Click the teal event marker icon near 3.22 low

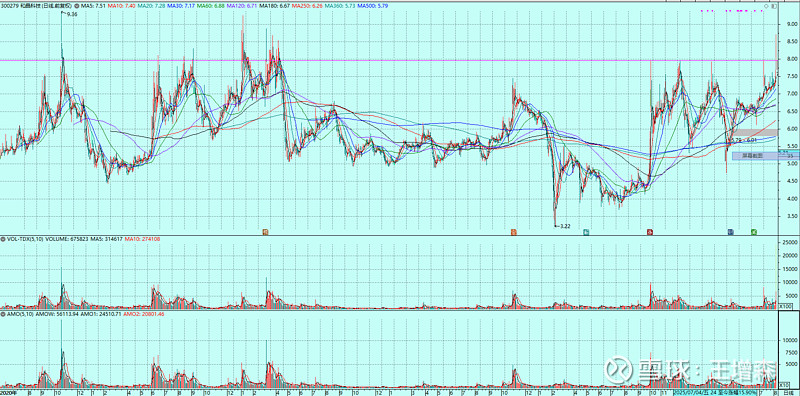586,232
